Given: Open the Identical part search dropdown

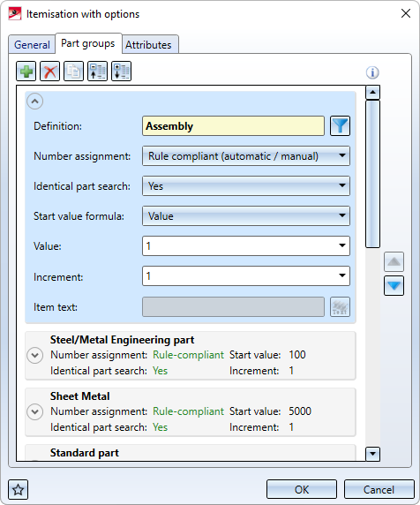Looking at the screenshot, I should (x=246, y=186).
